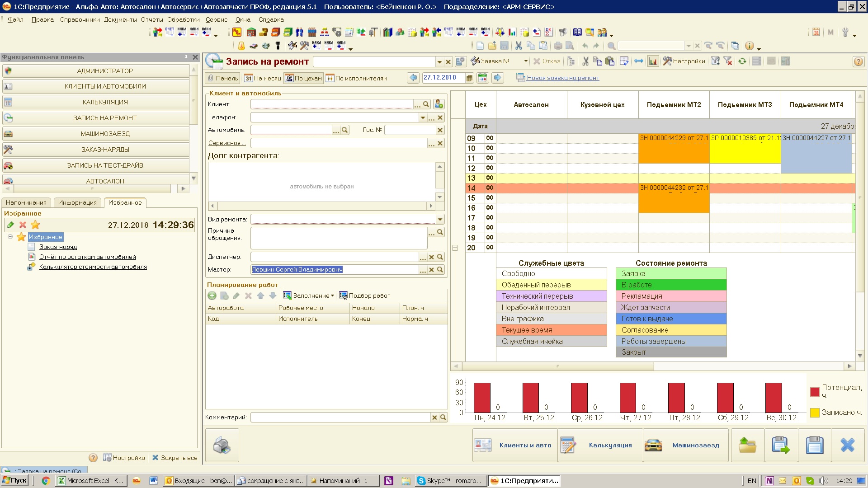
Task: Click the edit pencil icon in Избранное
Action: coord(10,225)
